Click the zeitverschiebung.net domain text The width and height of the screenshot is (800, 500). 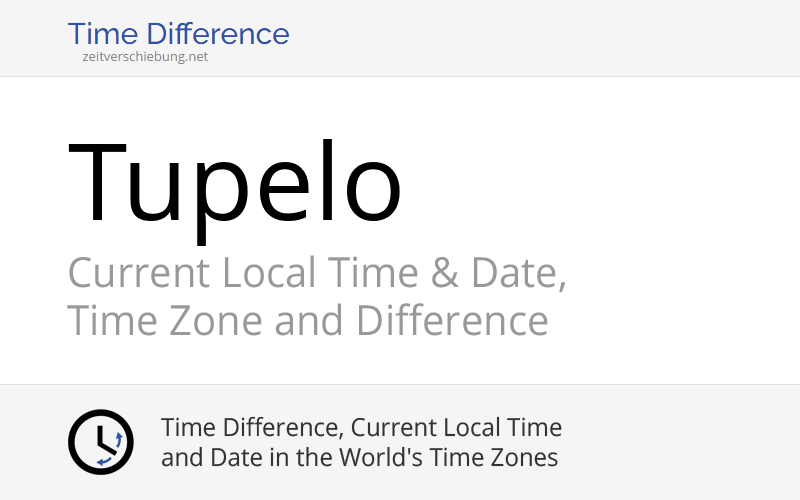[145, 57]
